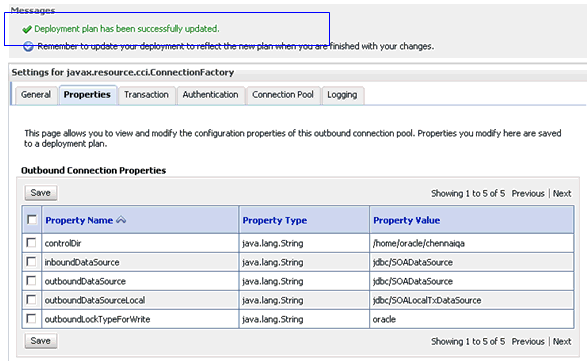Image resolution: width=587 pixels, height=361 pixels.
Task: Click the top Save button
Action: pos(41,193)
